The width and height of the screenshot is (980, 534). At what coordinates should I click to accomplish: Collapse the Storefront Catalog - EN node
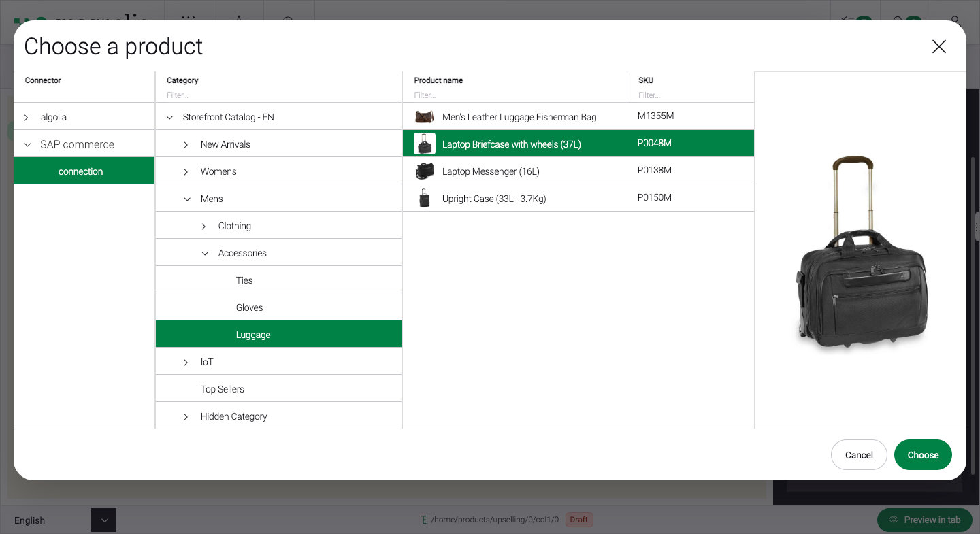click(x=169, y=117)
